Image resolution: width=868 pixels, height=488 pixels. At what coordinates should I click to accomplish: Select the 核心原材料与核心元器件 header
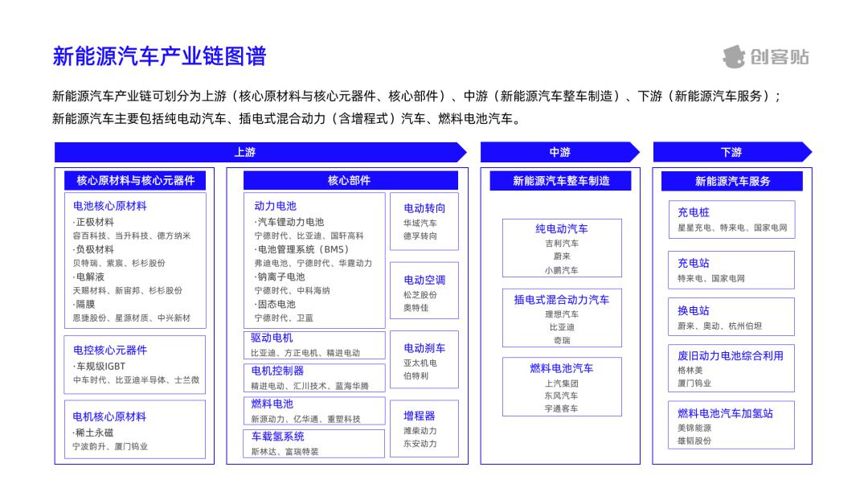[135, 181]
